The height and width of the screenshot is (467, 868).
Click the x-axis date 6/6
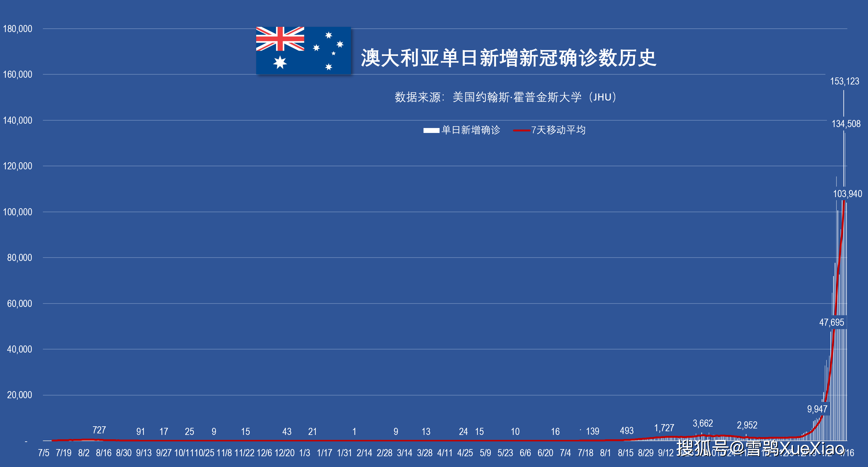tap(525, 453)
